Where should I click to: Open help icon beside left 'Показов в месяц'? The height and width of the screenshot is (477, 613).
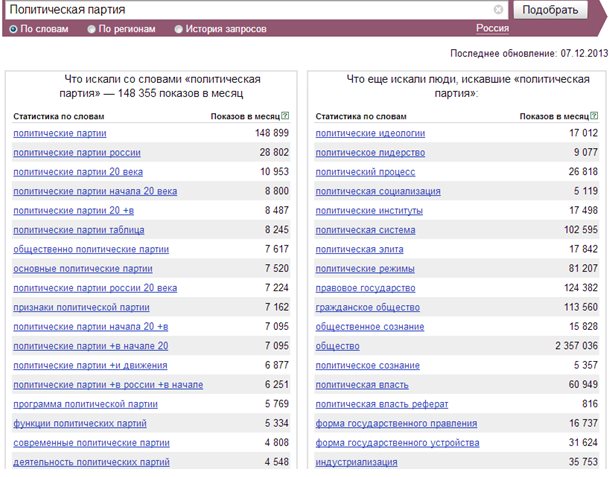point(285,116)
